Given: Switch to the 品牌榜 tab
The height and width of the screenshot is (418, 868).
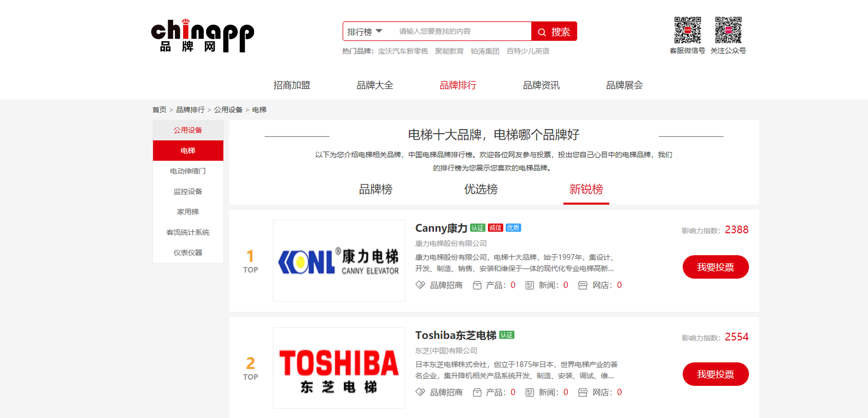Looking at the screenshot, I should coord(376,190).
